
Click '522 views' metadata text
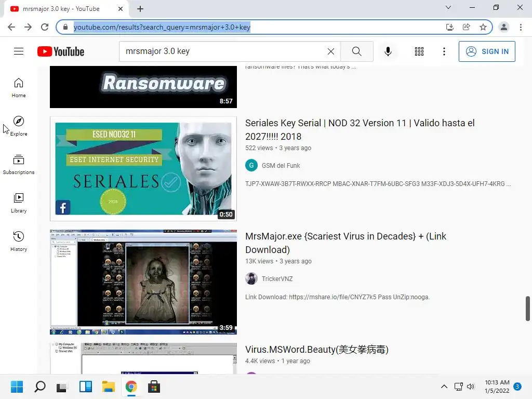pos(259,148)
